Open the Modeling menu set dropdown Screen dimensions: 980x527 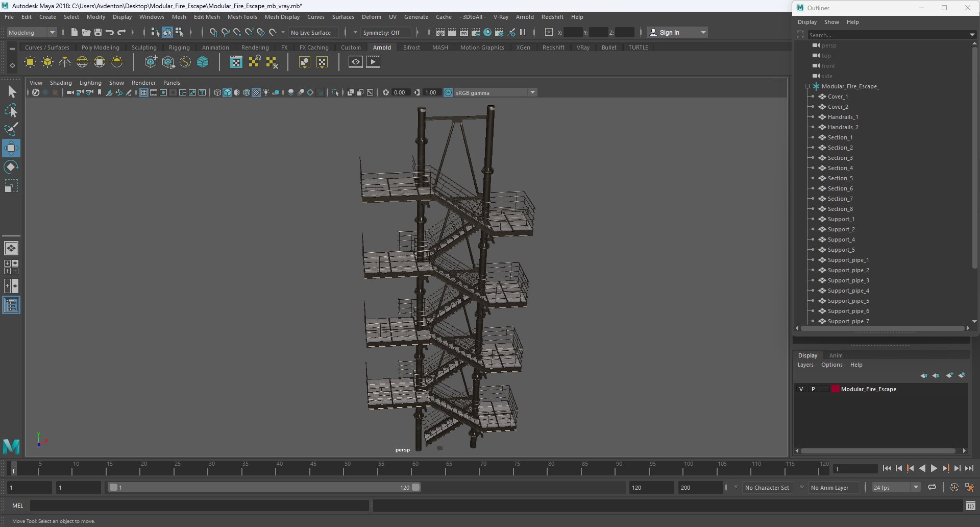32,32
